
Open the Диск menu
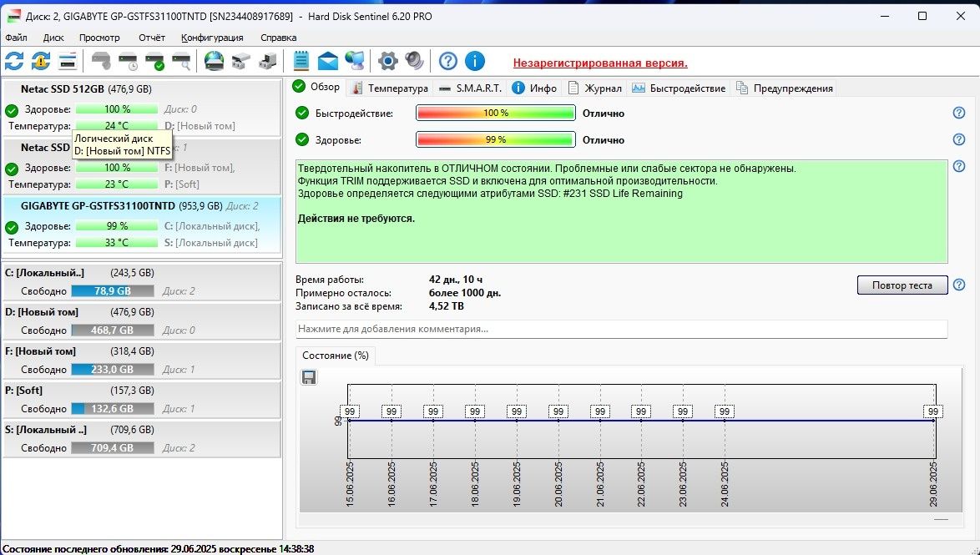53,38
